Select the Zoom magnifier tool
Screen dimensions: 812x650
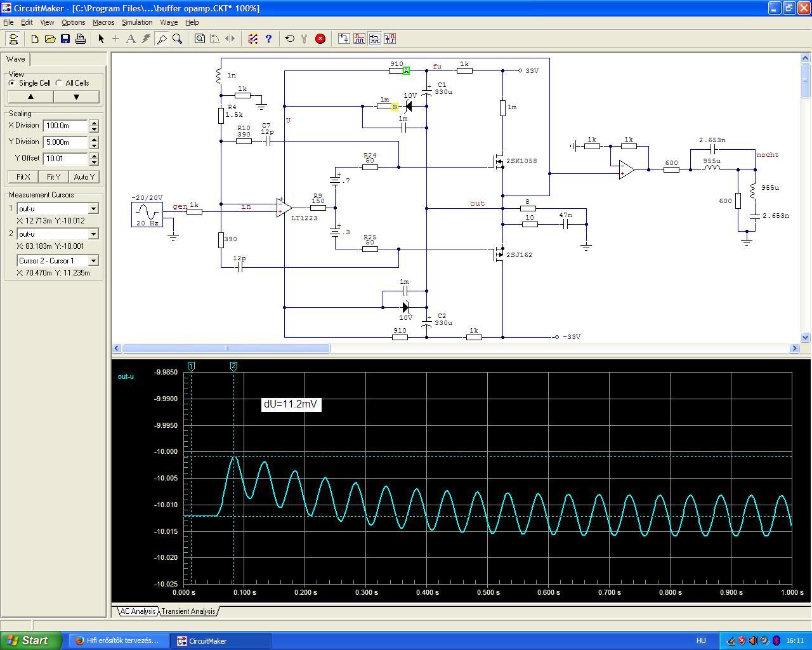tap(178, 39)
